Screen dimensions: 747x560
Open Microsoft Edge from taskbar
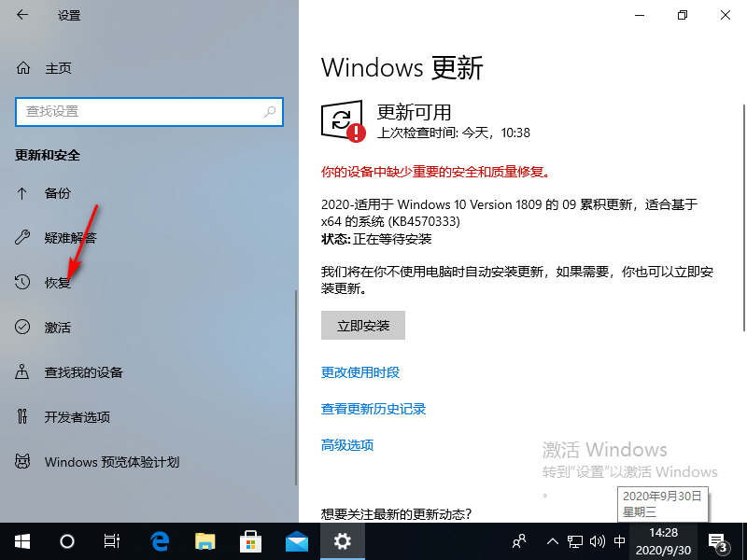pos(160,540)
